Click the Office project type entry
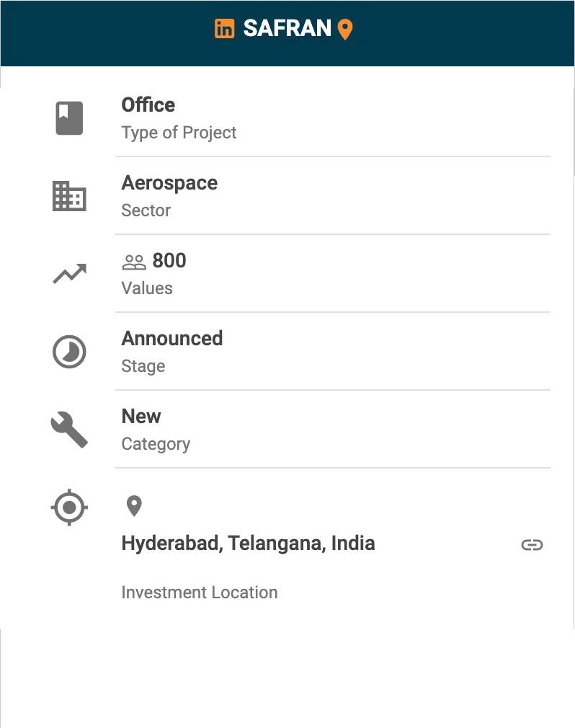575x728 pixels. [x=148, y=105]
